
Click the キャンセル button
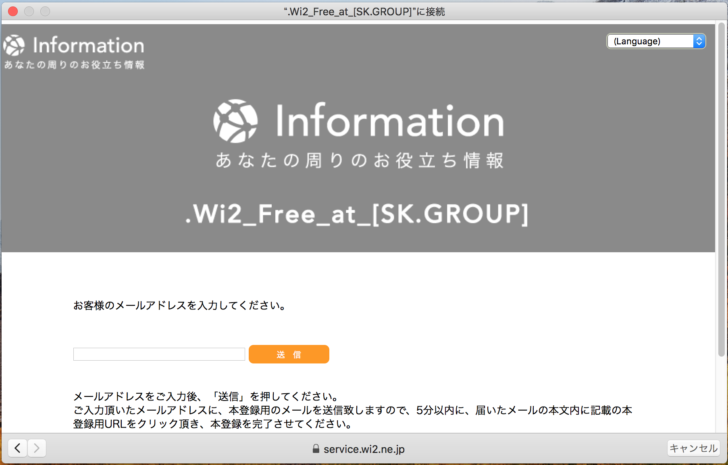pyautogui.click(x=693, y=448)
